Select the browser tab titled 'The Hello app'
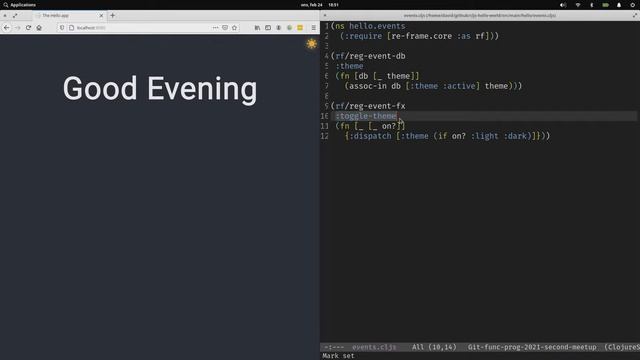640x360 pixels. click(x=69, y=16)
